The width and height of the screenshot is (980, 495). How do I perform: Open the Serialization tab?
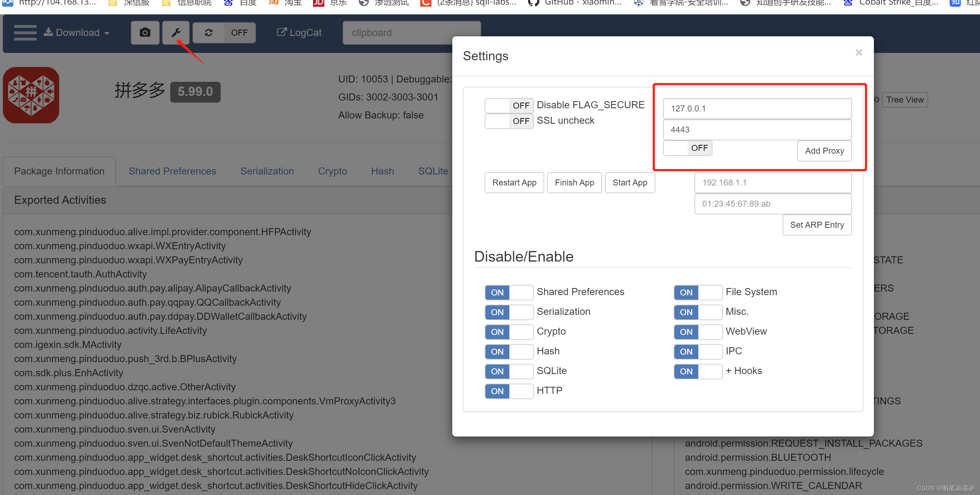click(x=267, y=171)
